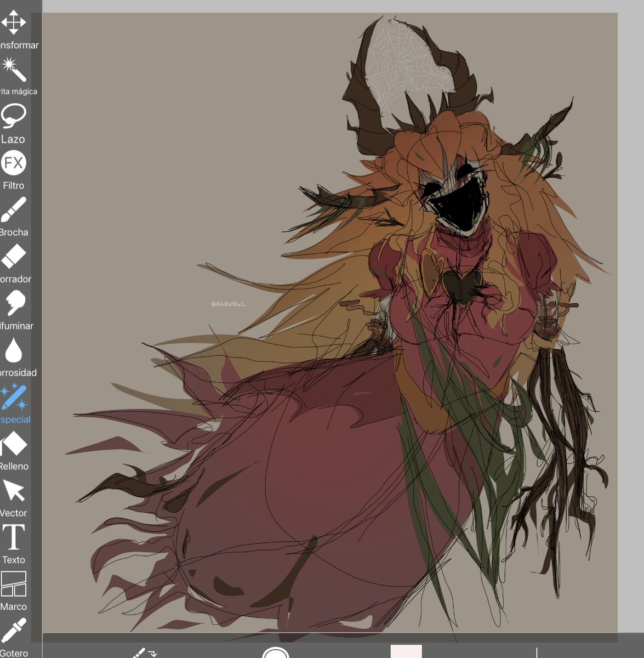The width and height of the screenshot is (644, 658).
Task: Open the current color swatch in bottom bar
Action: pos(406,651)
